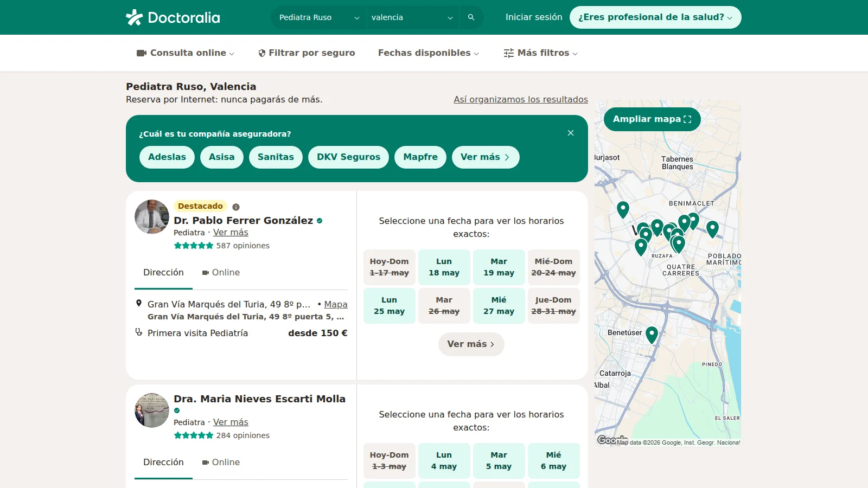Open Dra. Maria Nieves Escarti Molla's profile photo
Viewport: 868px width, 488px height.
click(152, 410)
